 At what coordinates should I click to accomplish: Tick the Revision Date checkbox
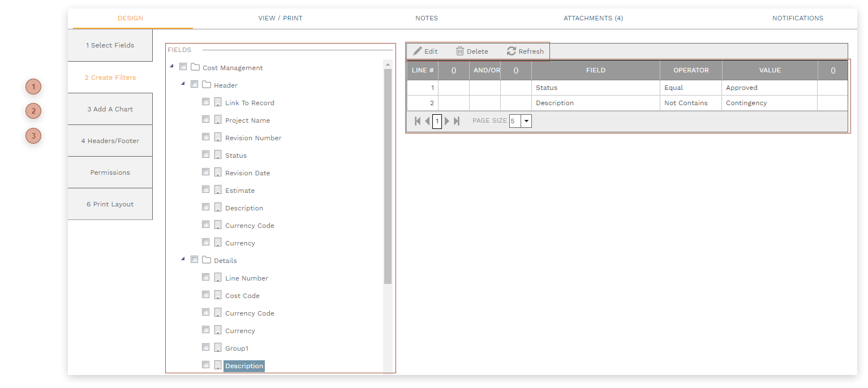206,172
